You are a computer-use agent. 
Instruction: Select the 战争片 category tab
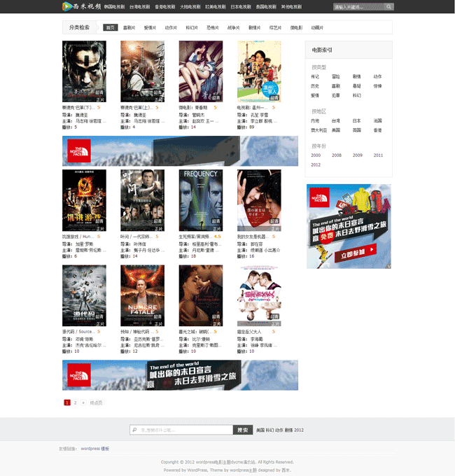[234, 27]
